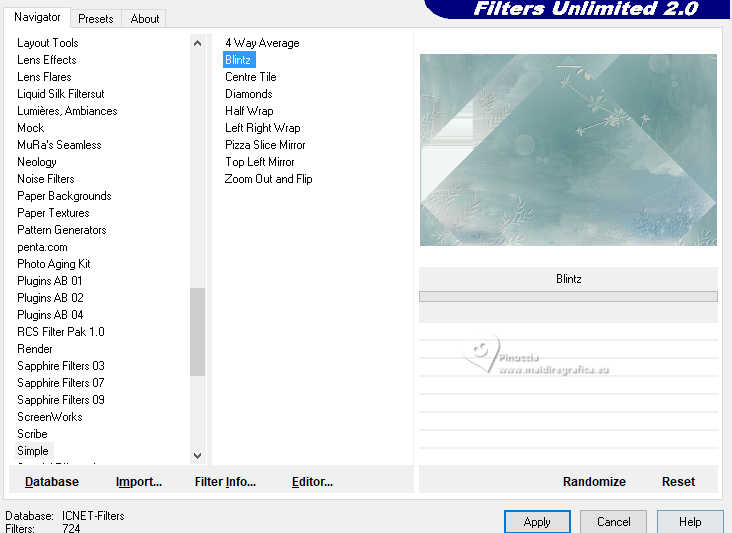Choose the Diamonds filter
The image size is (732, 533).
tap(249, 94)
